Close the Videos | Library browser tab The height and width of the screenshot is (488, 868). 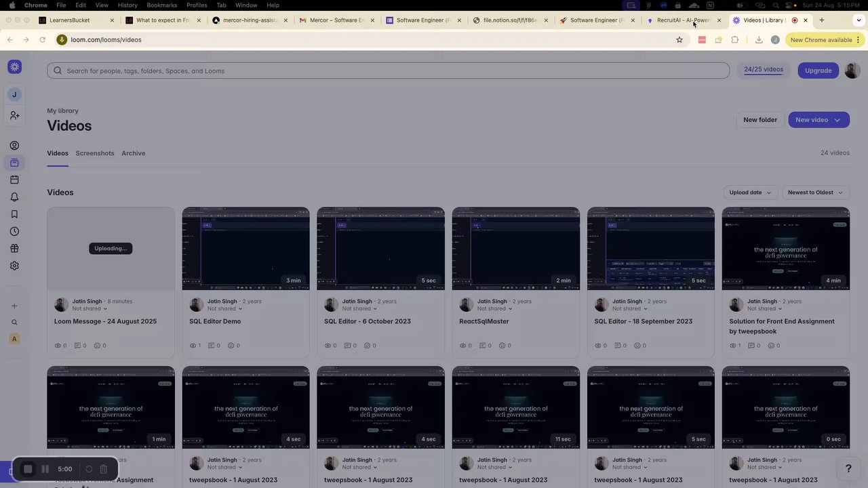tap(806, 20)
